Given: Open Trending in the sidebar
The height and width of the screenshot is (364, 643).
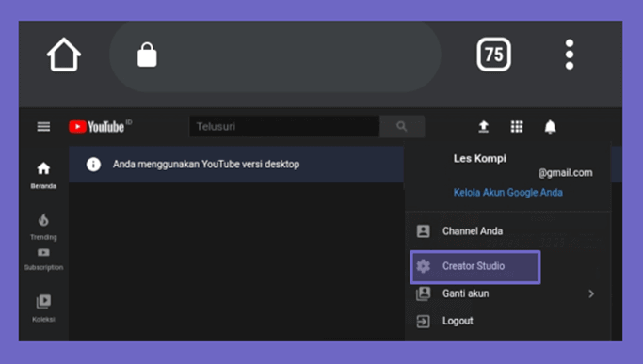Looking at the screenshot, I should [x=43, y=227].
